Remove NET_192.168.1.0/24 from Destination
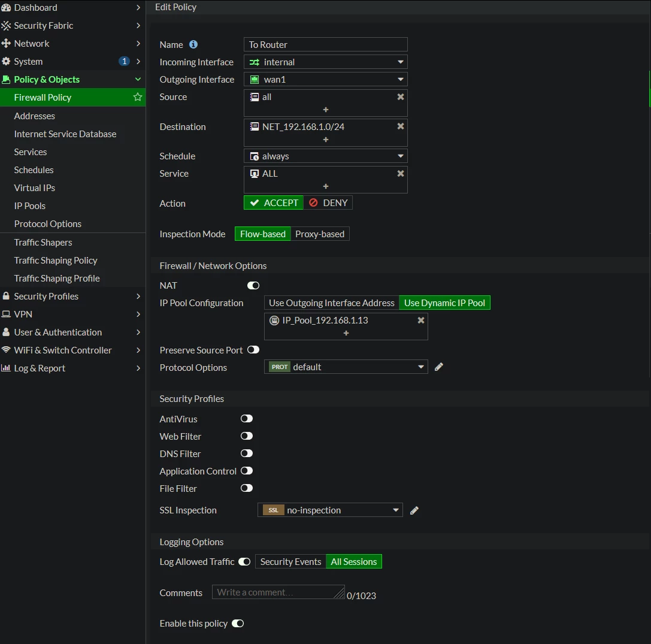The width and height of the screenshot is (651, 644). (400, 126)
